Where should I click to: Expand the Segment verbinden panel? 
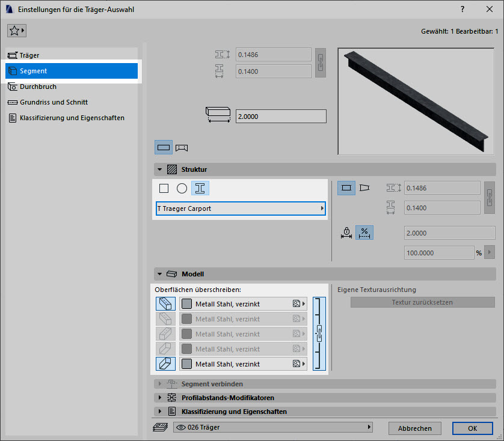(325, 384)
